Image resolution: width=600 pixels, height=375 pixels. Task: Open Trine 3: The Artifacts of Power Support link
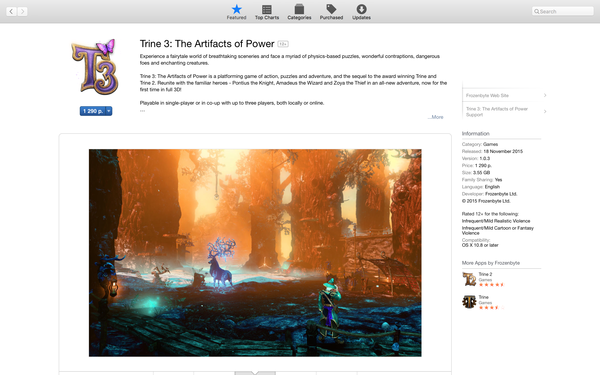(497, 112)
